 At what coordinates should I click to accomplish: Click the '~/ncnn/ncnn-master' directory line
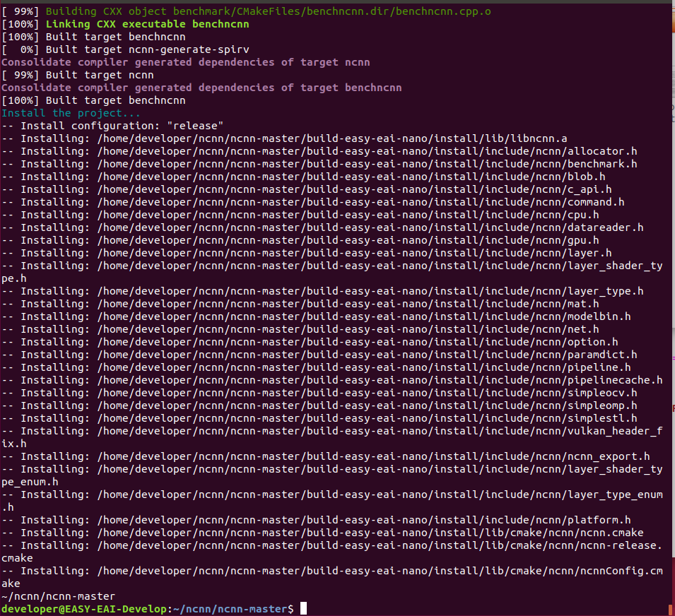point(58,596)
